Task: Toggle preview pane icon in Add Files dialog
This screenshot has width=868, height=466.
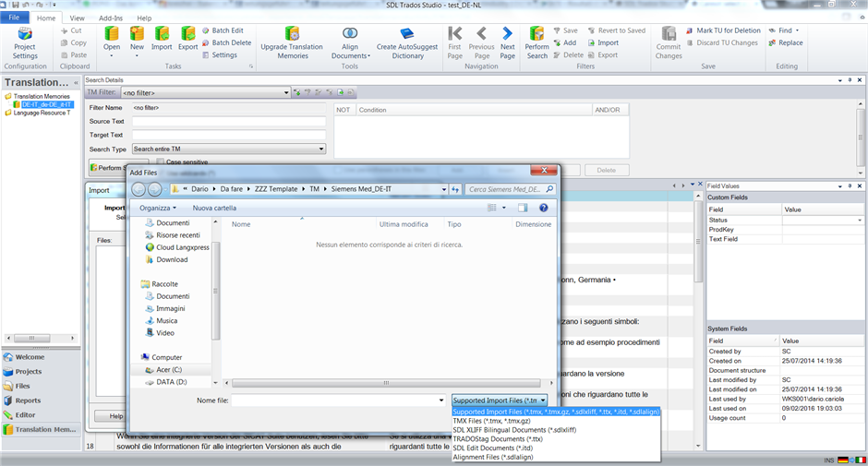Action: coord(523,208)
